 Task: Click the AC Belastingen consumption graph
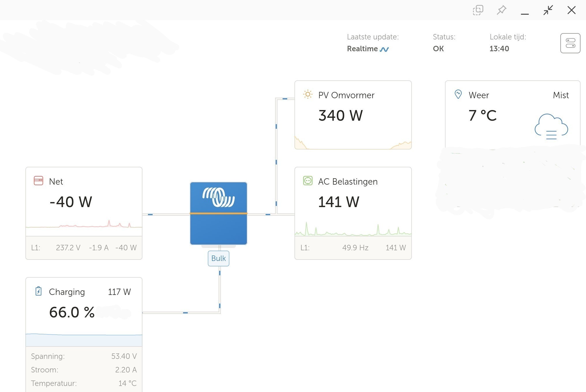coord(353,230)
